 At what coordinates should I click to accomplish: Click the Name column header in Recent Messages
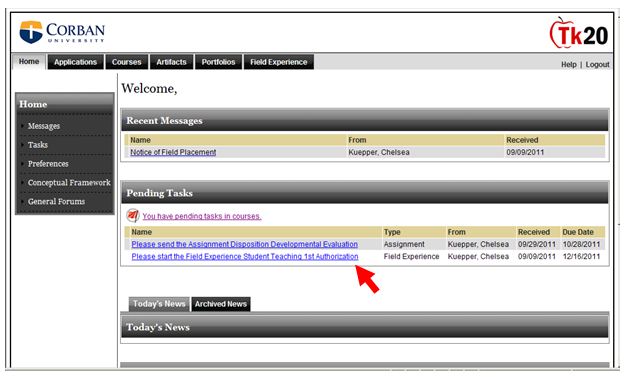[x=140, y=140]
